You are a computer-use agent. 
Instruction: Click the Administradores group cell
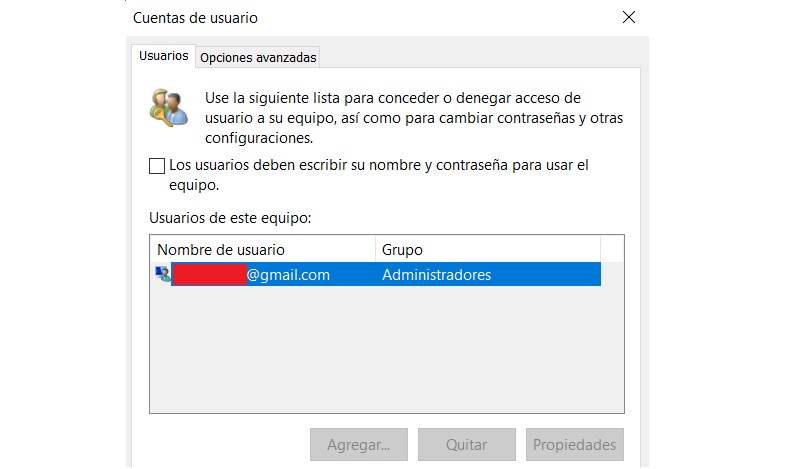[436, 274]
